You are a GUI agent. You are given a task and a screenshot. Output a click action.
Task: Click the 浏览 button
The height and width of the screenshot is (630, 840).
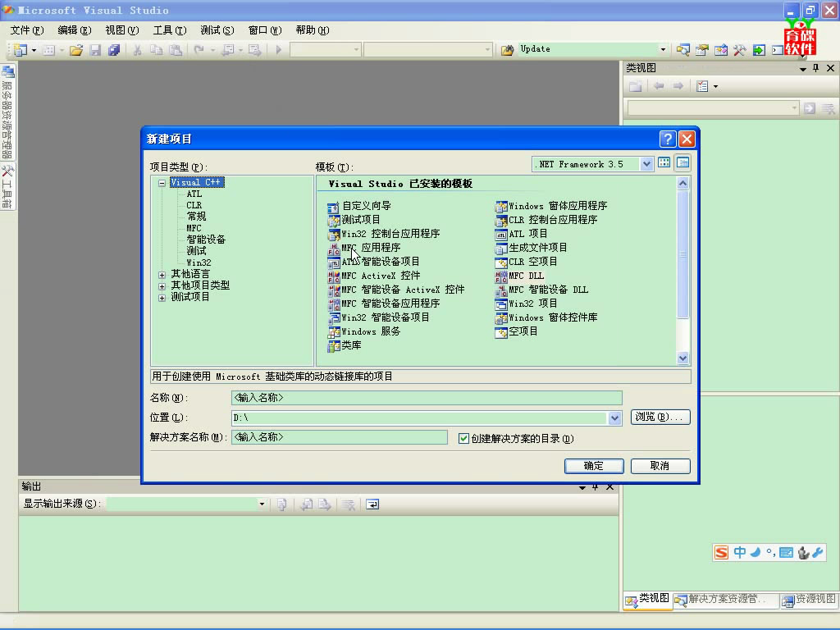click(660, 418)
